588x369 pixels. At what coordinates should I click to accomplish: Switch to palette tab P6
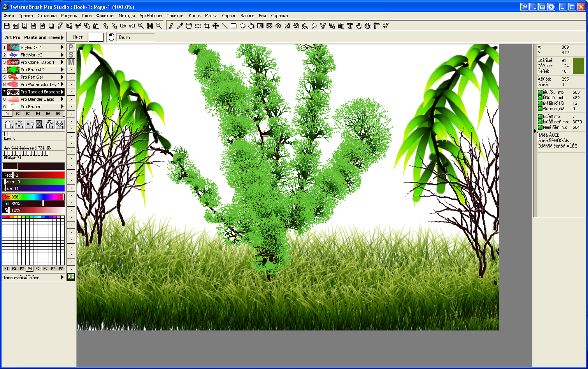click(x=45, y=269)
